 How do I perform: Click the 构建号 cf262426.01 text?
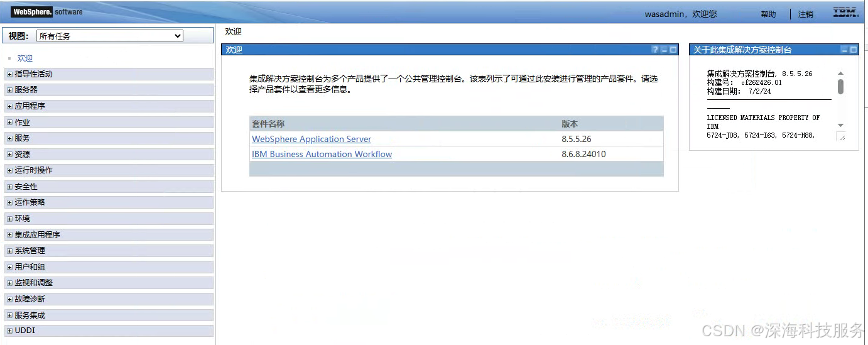point(744,82)
